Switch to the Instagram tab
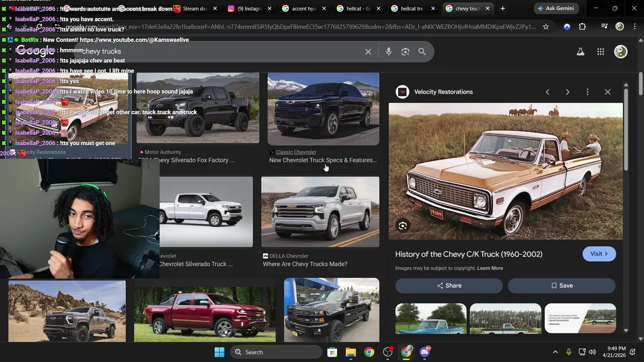The height and width of the screenshot is (362, 644). (x=249, y=9)
